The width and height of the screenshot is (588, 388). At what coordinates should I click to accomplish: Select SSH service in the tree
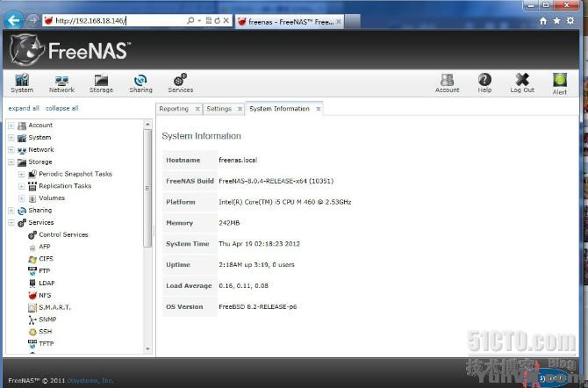40,331
